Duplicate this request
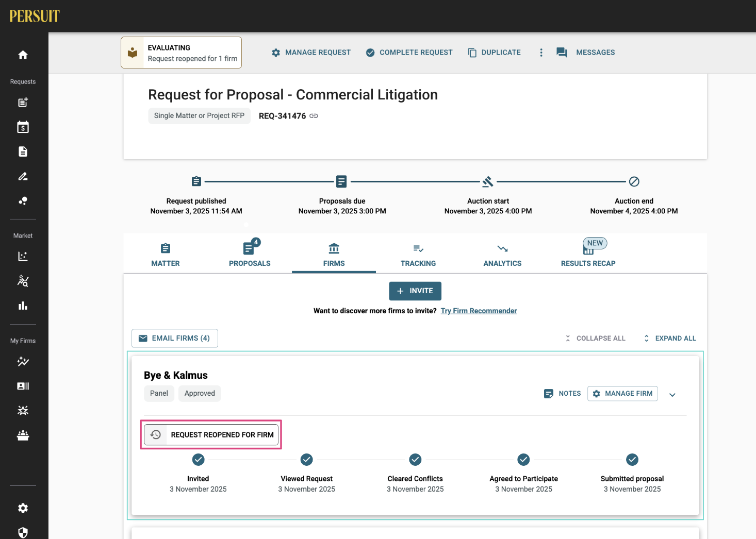 click(494, 53)
